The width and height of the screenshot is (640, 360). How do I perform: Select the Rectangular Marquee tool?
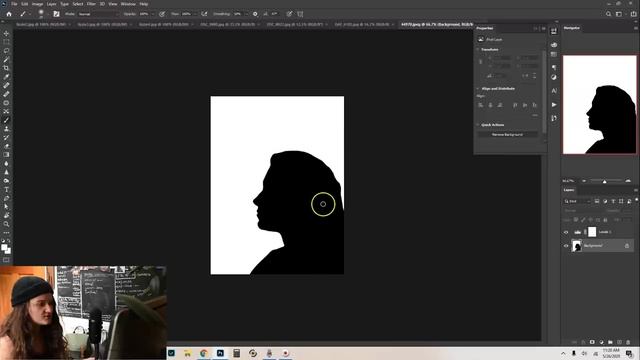point(6,42)
